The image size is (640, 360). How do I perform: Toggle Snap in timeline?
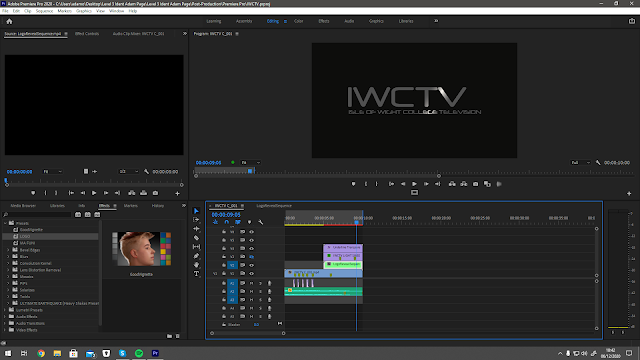227,222
